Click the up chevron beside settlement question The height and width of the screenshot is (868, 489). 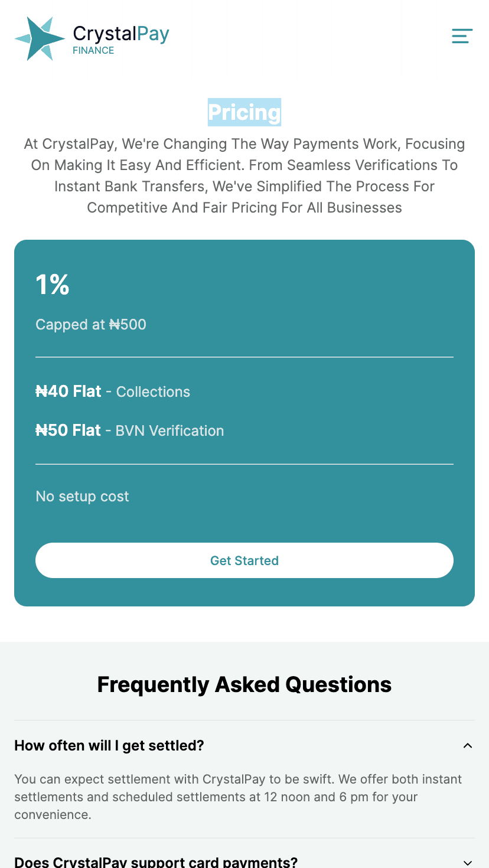[468, 746]
